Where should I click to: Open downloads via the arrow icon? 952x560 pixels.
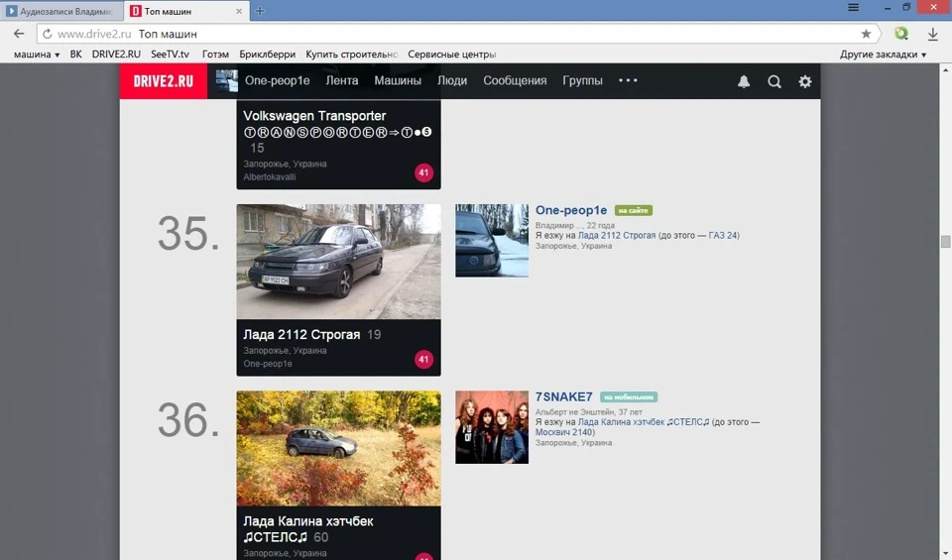pyautogui.click(x=933, y=34)
